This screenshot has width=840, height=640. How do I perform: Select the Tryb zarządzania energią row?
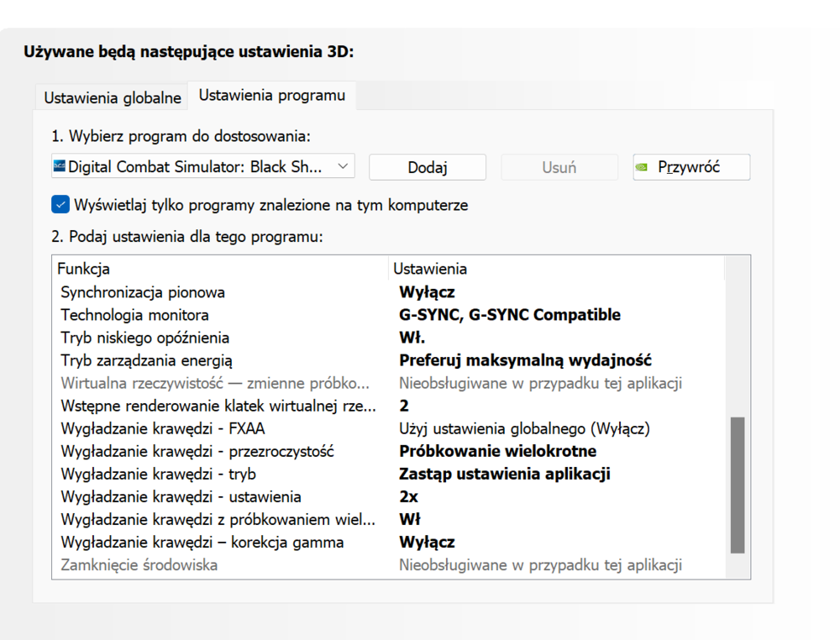(388, 360)
